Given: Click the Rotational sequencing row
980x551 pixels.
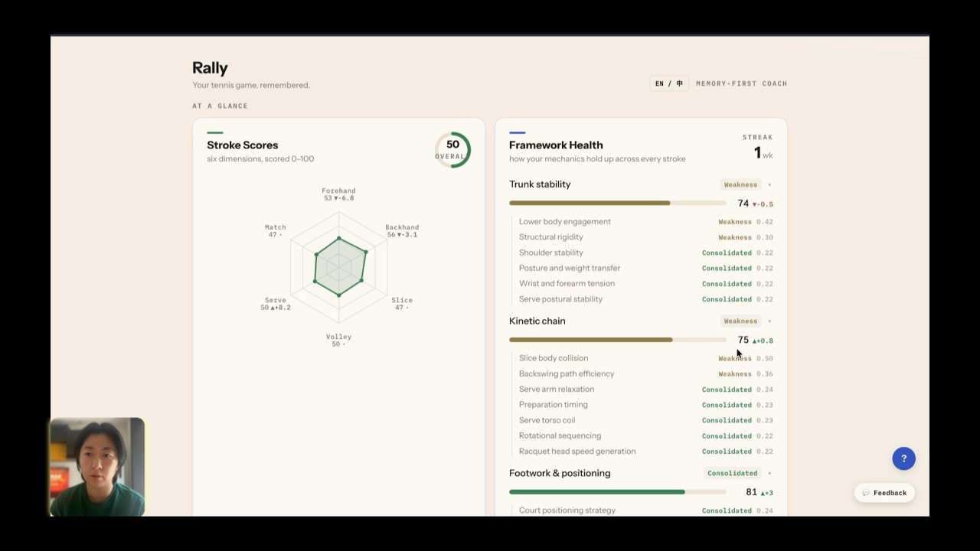Looking at the screenshot, I should pos(645,435).
